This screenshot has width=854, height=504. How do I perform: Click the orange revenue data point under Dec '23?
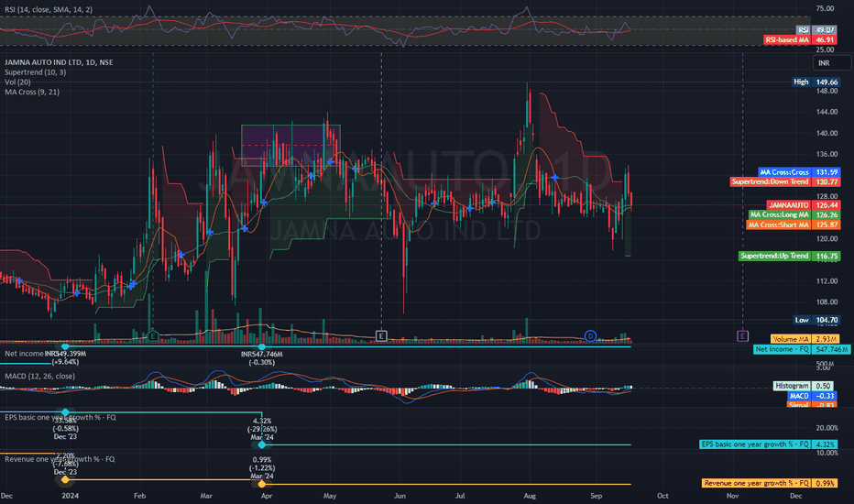pyautogui.click(x=65, y=480)
